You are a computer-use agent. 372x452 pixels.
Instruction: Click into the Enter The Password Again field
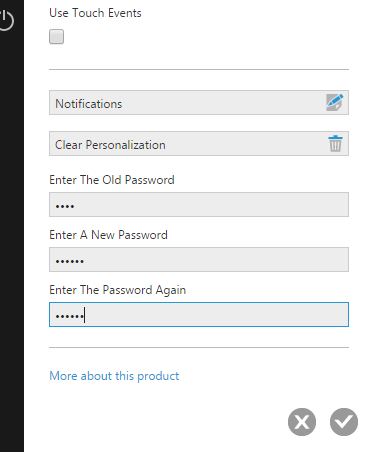pyautogui.click(x=199, y=314)
